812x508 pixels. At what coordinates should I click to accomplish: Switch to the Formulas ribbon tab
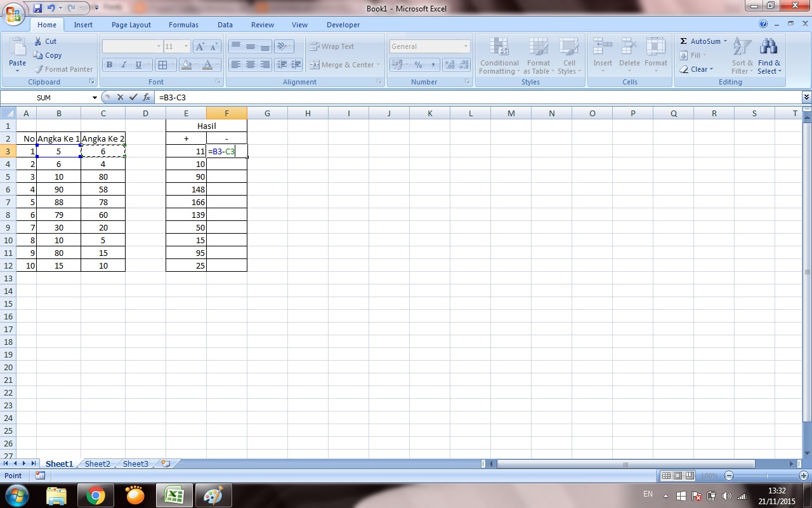[183, 25]
